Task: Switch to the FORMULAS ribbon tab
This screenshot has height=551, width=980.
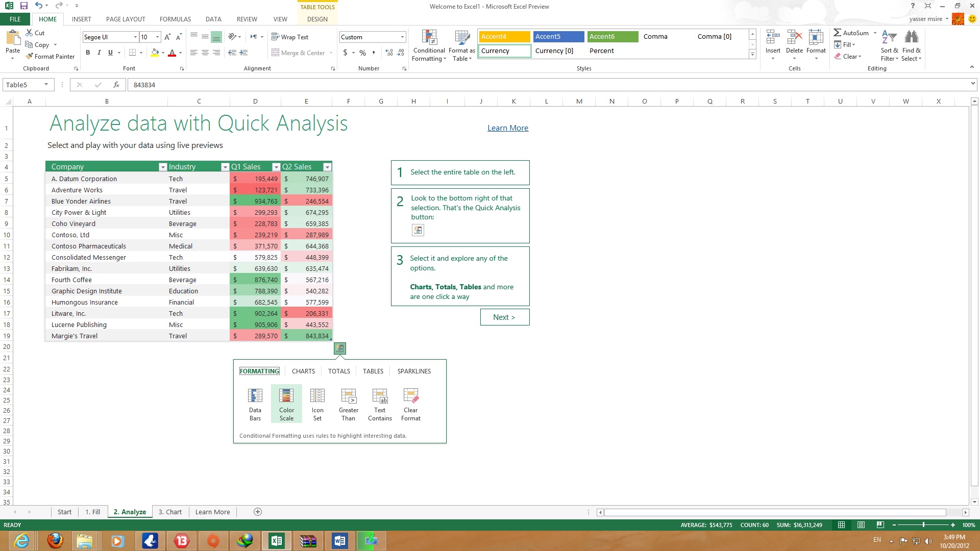Action: pos(175,19)
